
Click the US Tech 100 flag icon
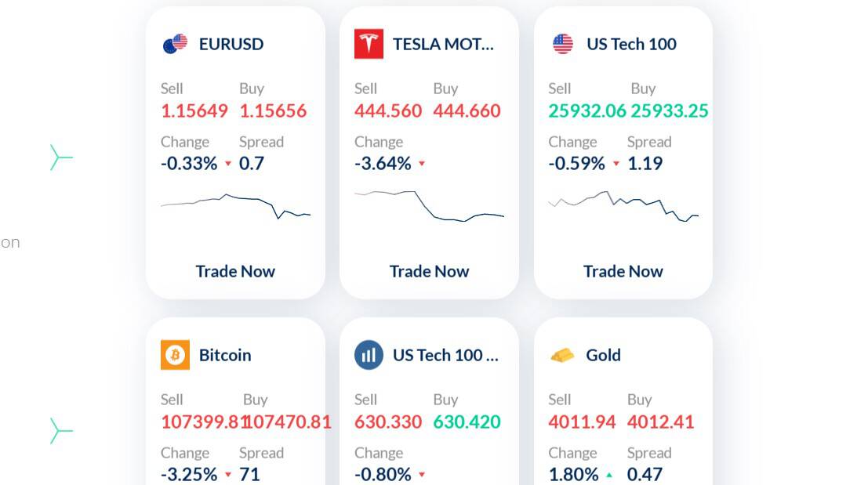point(562,44)
